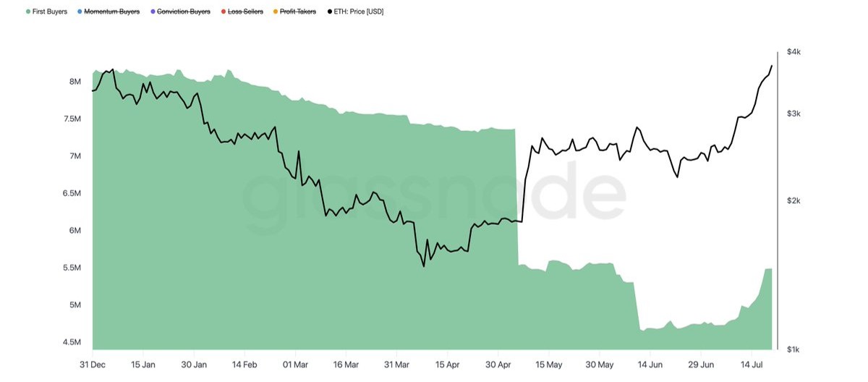Enable the Momentum Buyers series
Screen dimensions: 868x382
(111, 12)
